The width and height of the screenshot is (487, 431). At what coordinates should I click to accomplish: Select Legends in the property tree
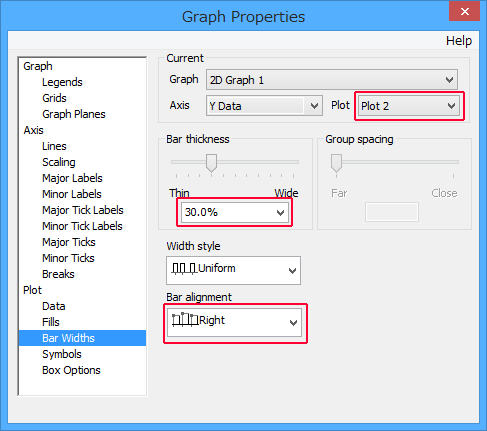(62, 82)
